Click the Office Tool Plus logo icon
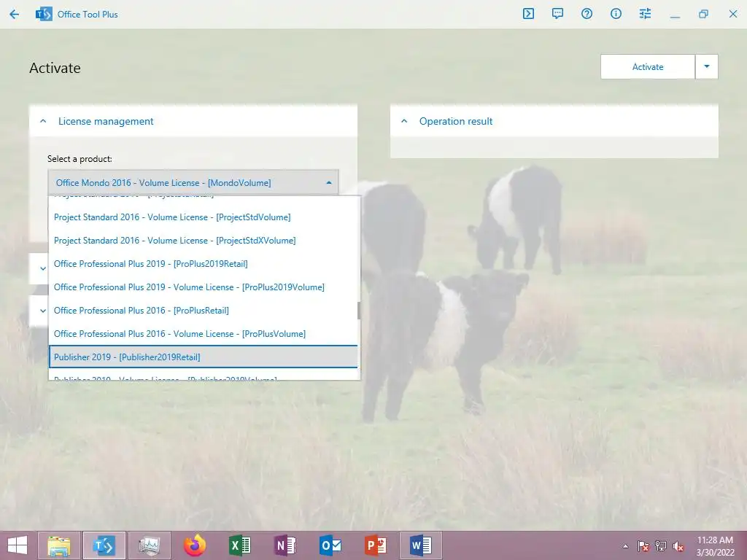This screenshot has width=747, height=560. (44, 15)
